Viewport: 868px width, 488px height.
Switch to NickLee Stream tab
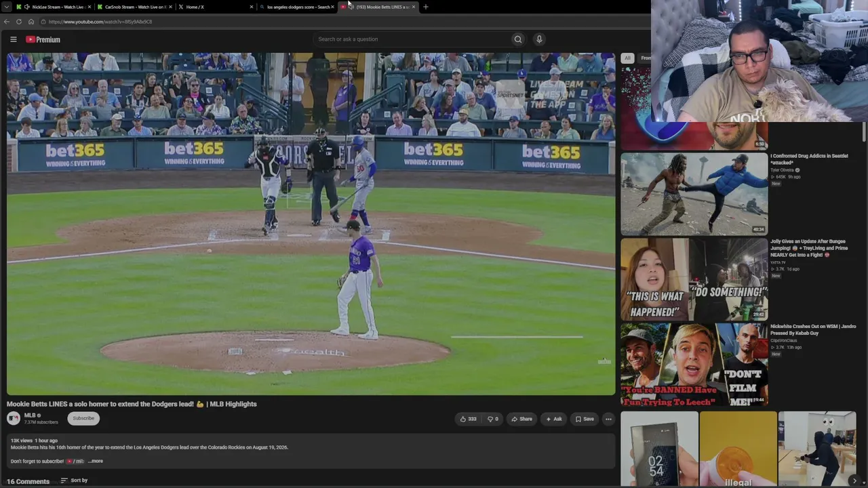point(53,7)
